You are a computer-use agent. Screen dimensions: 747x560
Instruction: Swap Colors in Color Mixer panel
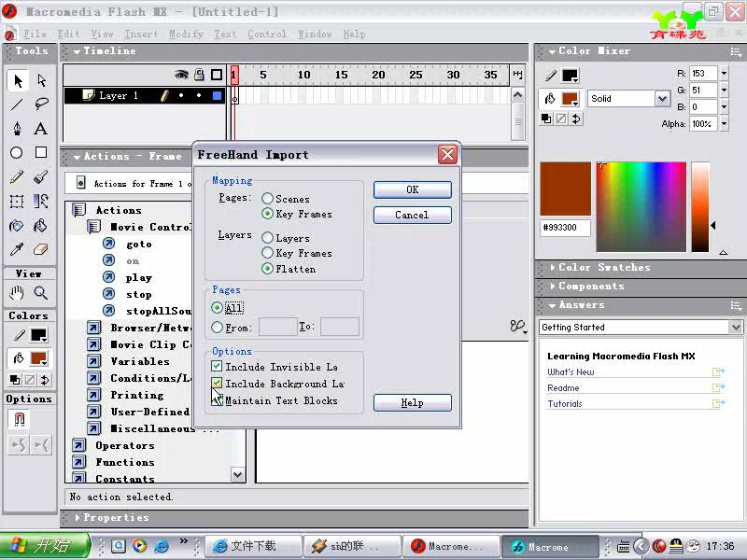pos(576,119)
